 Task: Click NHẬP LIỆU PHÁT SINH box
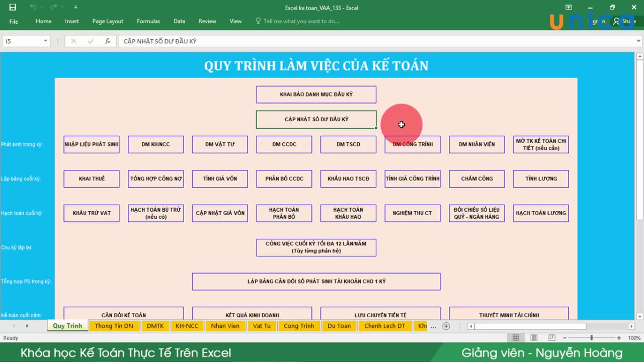point(92,144)
